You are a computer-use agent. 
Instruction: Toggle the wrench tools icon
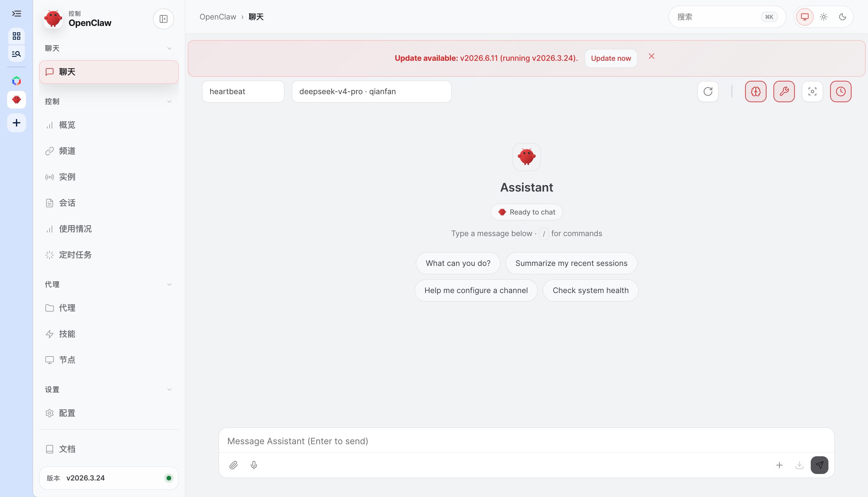[784, 91]
